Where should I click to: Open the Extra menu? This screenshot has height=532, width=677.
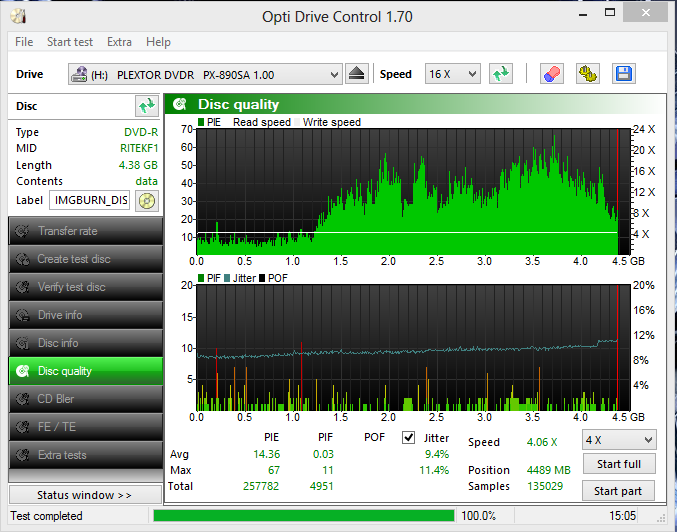(119, 42)
